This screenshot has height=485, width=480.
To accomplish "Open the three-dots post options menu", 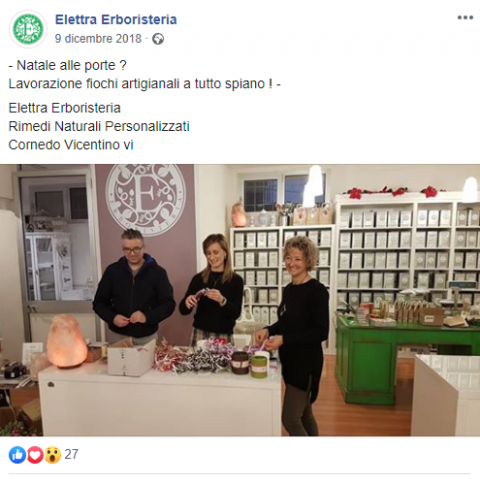I will pos(465,17).
